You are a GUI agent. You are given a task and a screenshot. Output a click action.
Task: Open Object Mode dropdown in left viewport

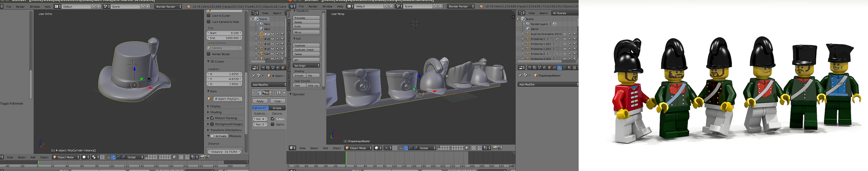(x=65, y=157)
